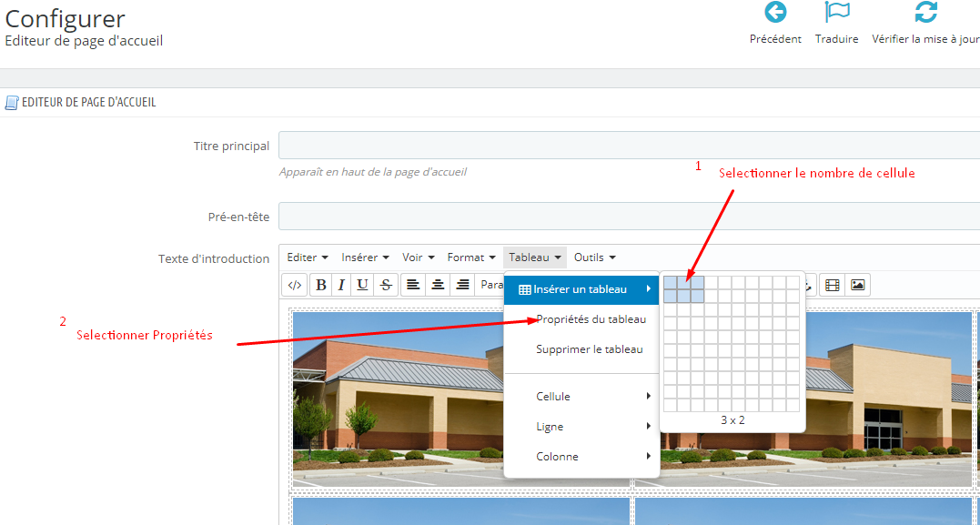Align text to the left

(412, 285)
